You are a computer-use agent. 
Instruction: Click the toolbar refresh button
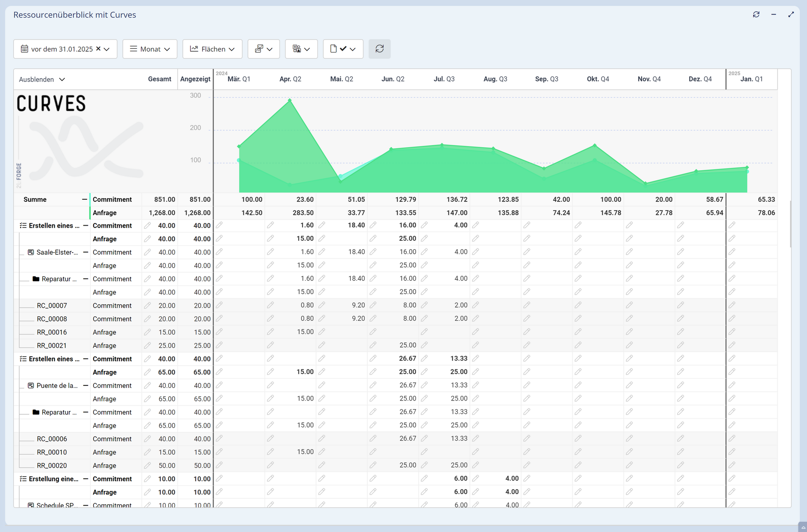[379, 49]
